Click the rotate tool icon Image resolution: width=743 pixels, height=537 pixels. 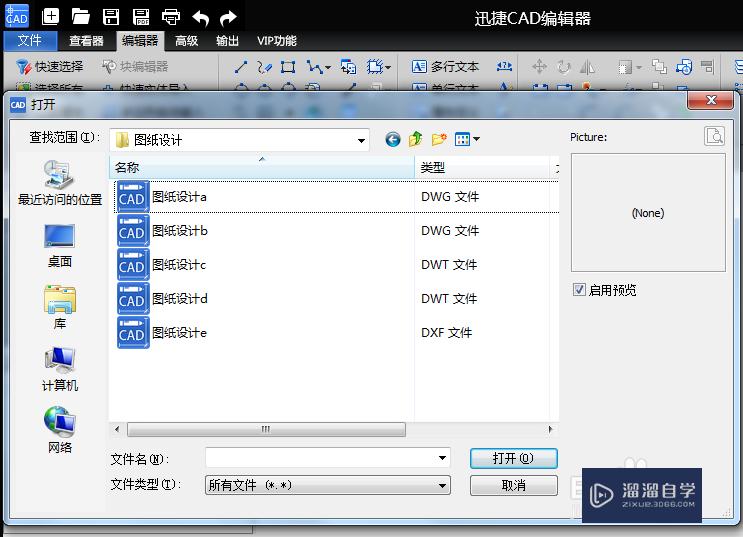(x=564, y=67)
